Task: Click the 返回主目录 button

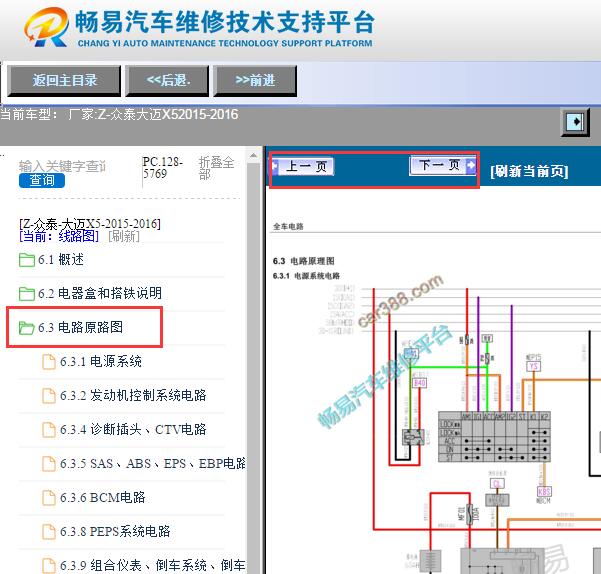Action: coord(64,80)
